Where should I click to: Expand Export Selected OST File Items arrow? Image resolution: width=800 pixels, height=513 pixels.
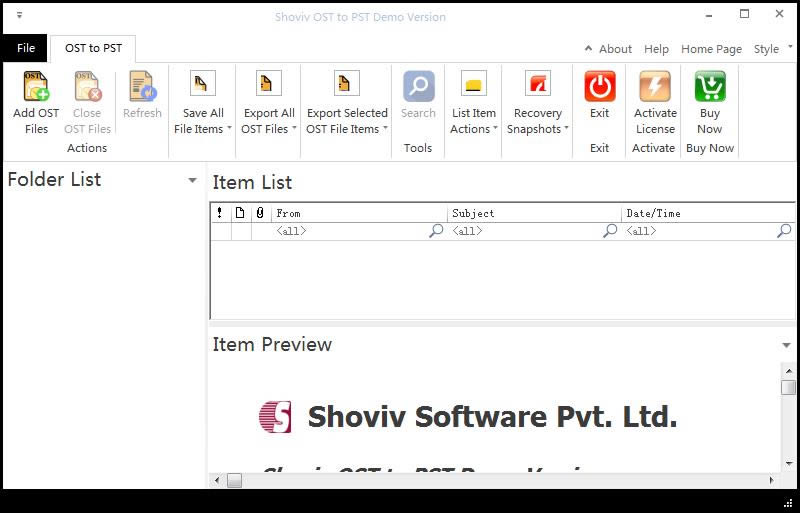click(x=386, y=128)
